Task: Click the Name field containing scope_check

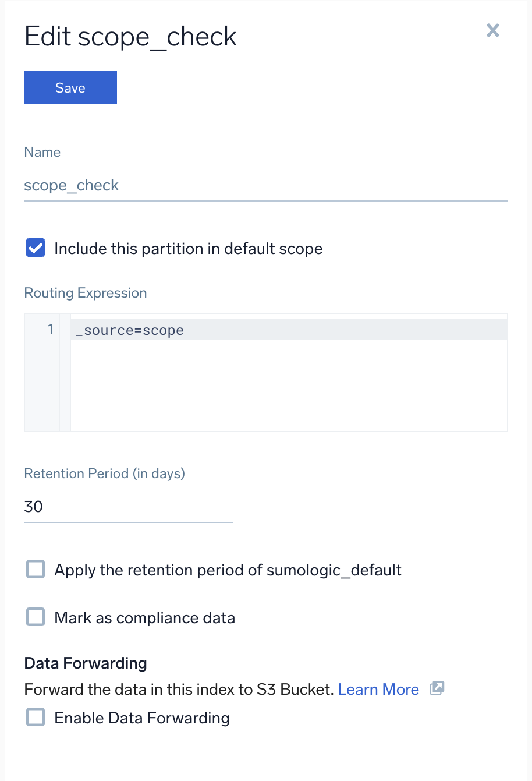Action: 265,186
